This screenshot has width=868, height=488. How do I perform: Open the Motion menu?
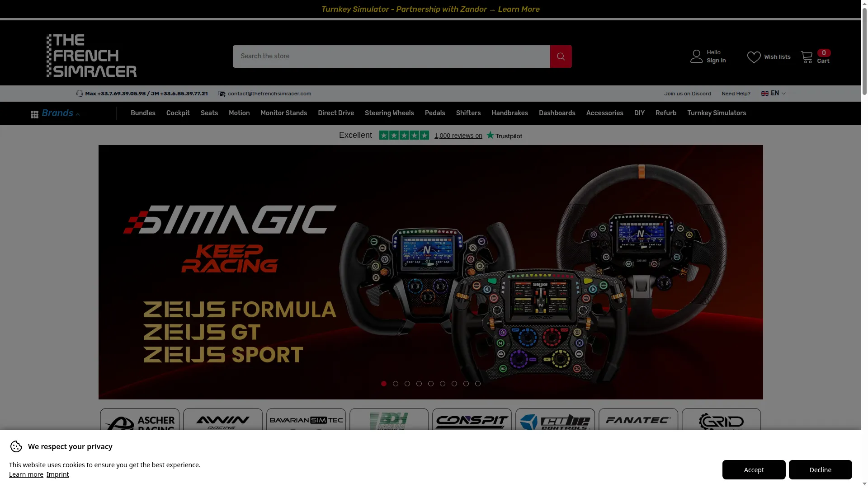(239, 113)
